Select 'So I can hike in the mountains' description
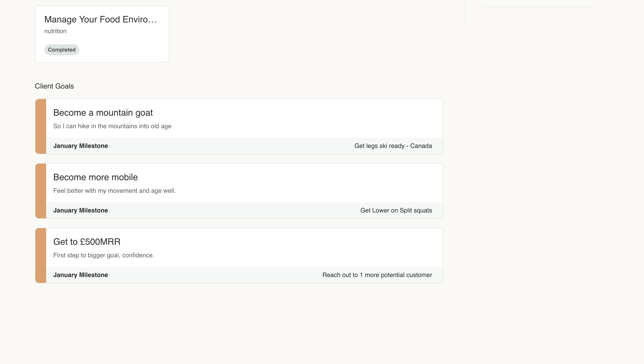Viewport: 644px width, 364px height. [112, 126]
